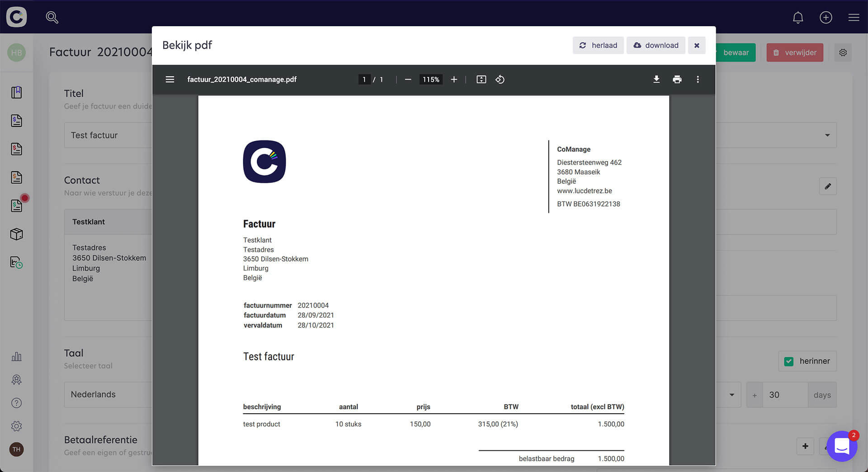Viewport: 868px width, 472px height.
Task: Open the help question mark in the sidebar
Action: pyautogui.click(x=17, y=402)
